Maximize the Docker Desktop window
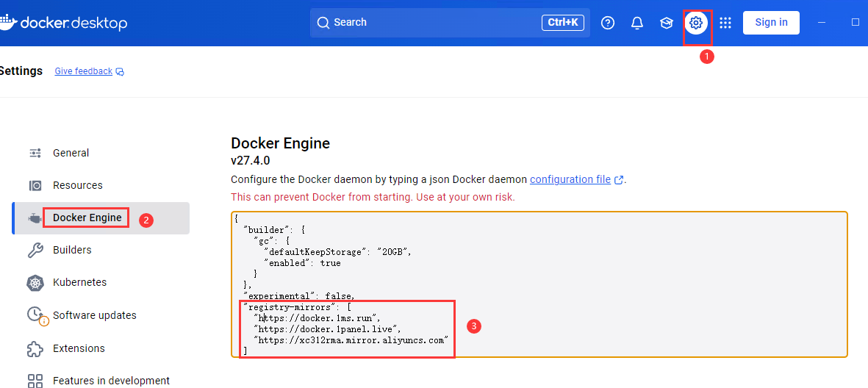 pyautogui.click(x=856, y=23)
